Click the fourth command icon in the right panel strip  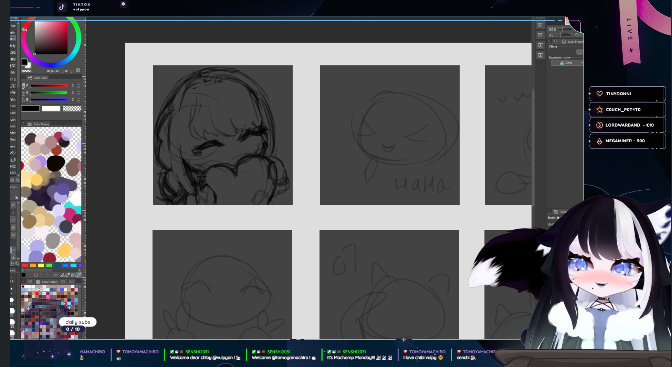(x=540, y=55)
